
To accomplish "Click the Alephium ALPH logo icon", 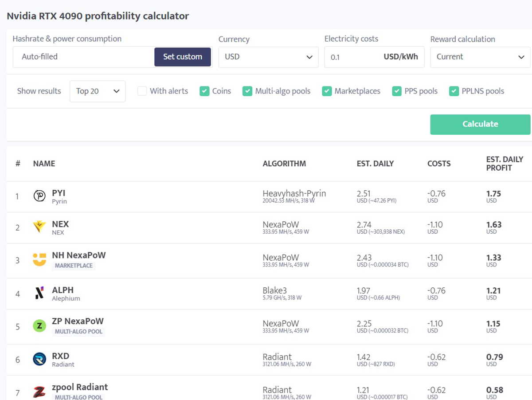I will tap(39, 293).
